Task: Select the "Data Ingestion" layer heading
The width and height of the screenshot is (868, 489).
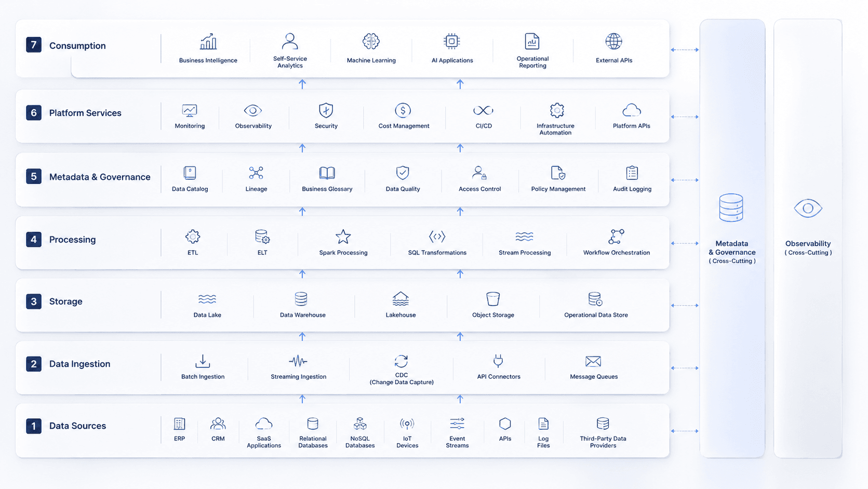Action: pos(79,364)
